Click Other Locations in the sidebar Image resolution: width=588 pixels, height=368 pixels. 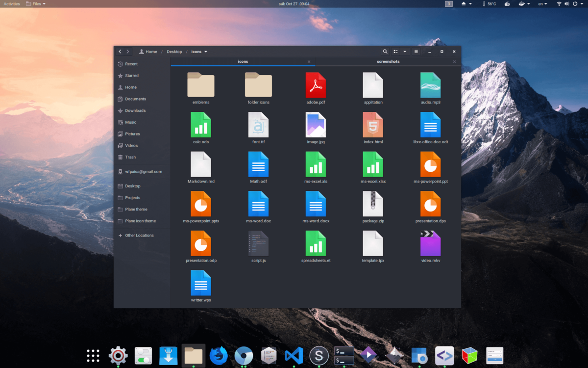click(x=139, y=236)
